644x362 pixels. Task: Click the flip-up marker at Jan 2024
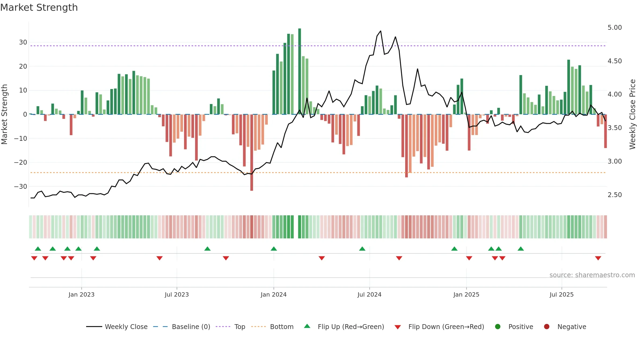point(274,249)
